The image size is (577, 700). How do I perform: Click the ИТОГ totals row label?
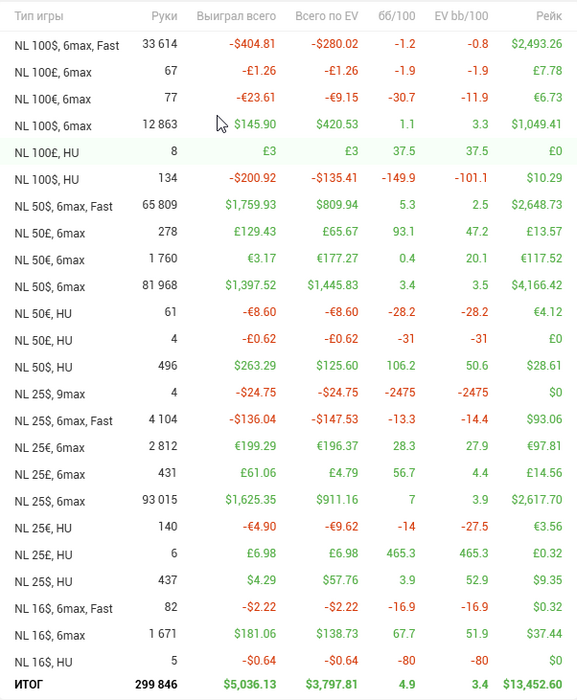pyautogui.click(x=29, y=684)
